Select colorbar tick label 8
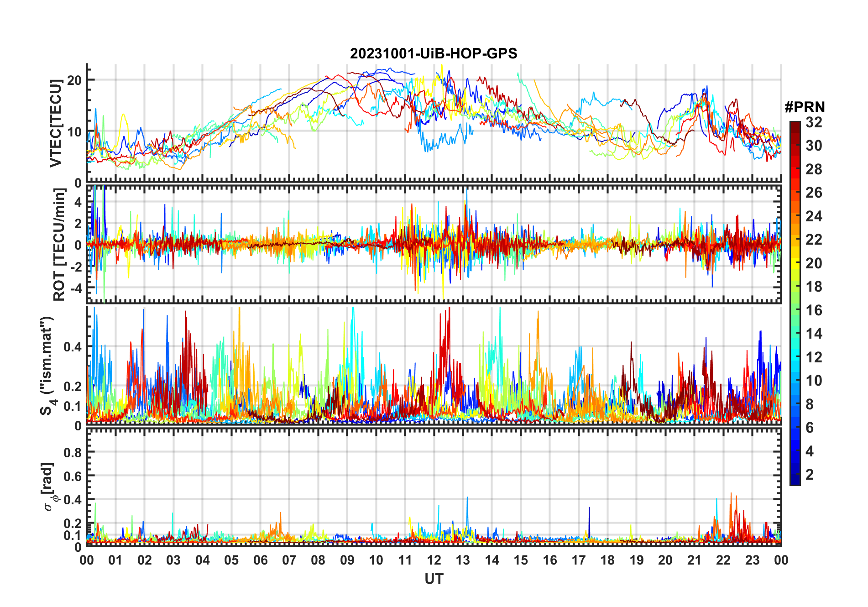The width and height of the screenshot is (868, 607). 810,404
